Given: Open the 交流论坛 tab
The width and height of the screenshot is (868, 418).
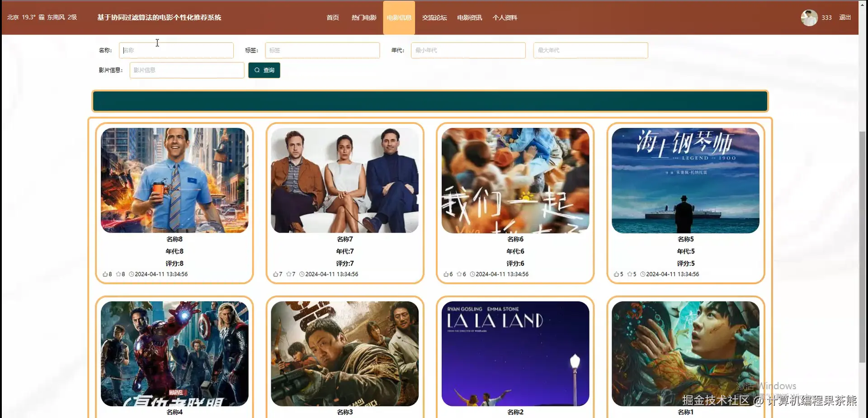Looking at the screenshot, I should [x=434, y=18].
